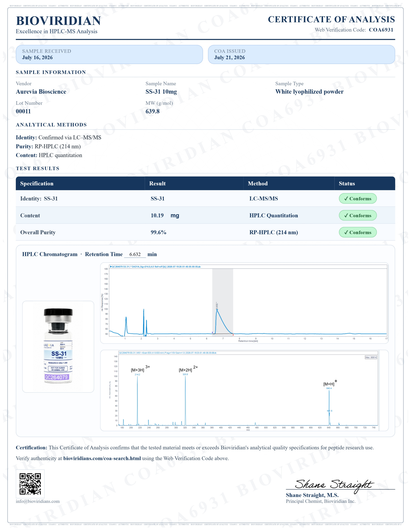Click the Identity: SS-31 specification cell
This screenshot has height=532, width=411.
point(39,198)
